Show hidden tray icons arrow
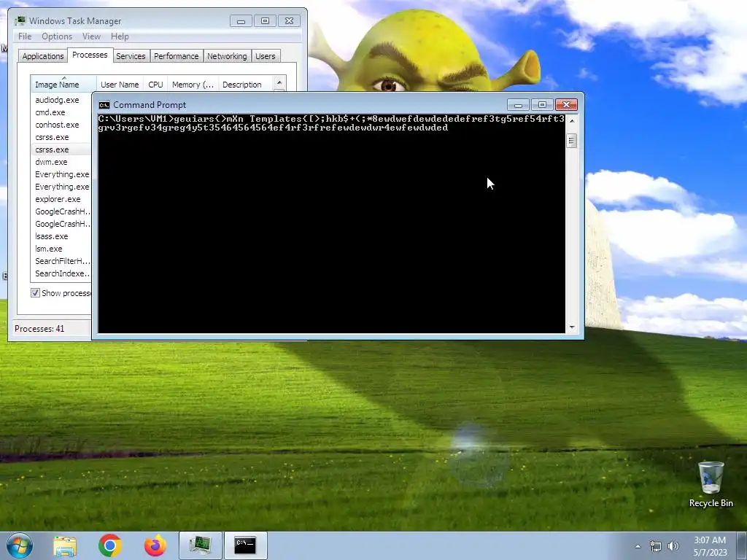This screenshot has width=747, height=560. (x=638, y=546)
